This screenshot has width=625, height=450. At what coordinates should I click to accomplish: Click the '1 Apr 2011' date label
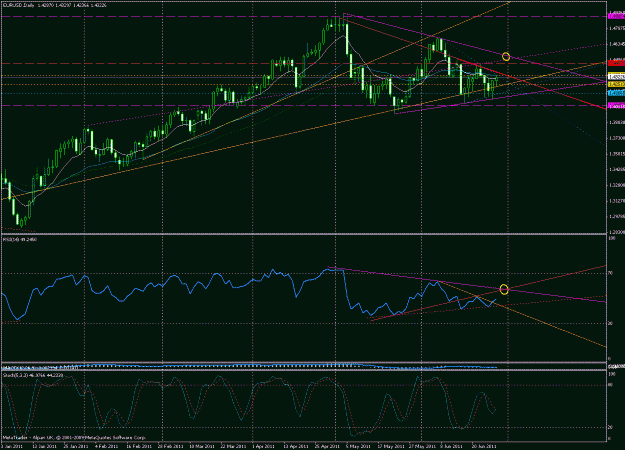pyautogui.click(x=263, y=446)
